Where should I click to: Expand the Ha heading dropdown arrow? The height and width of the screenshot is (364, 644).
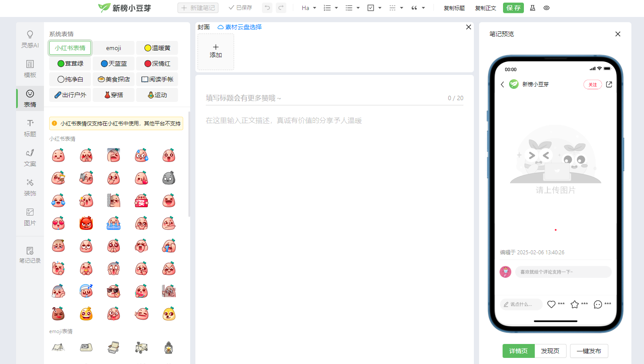pyautogui.click(x=315, y=8)
